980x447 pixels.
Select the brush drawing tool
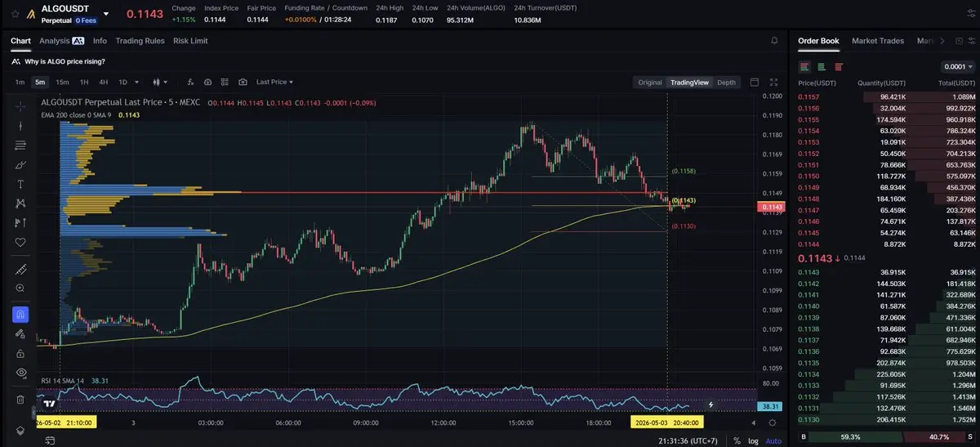pyautogui.click(x=20, y=164)
